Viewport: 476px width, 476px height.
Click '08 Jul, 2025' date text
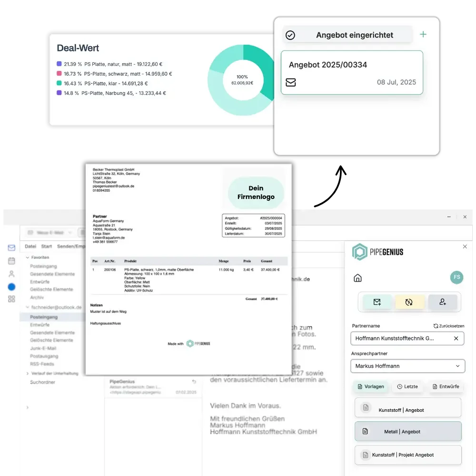396,82
